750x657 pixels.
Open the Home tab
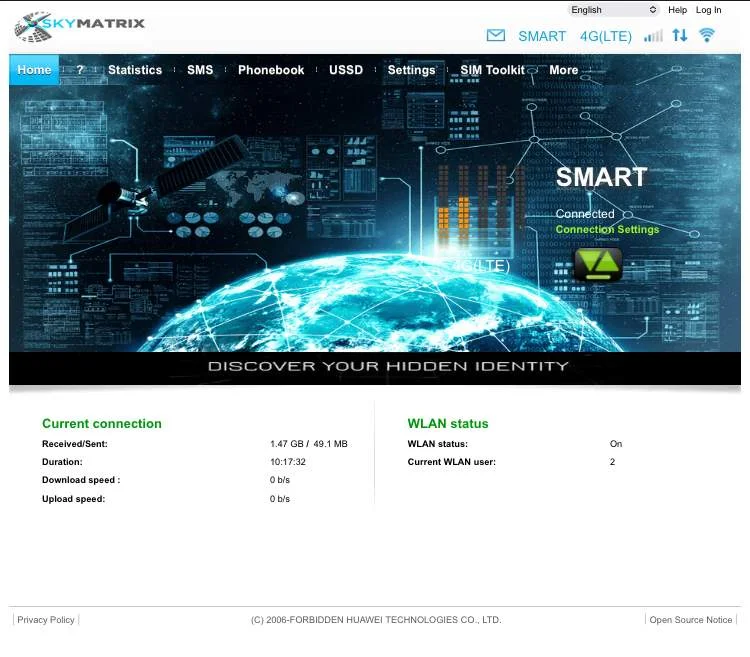tap(34, 70)
